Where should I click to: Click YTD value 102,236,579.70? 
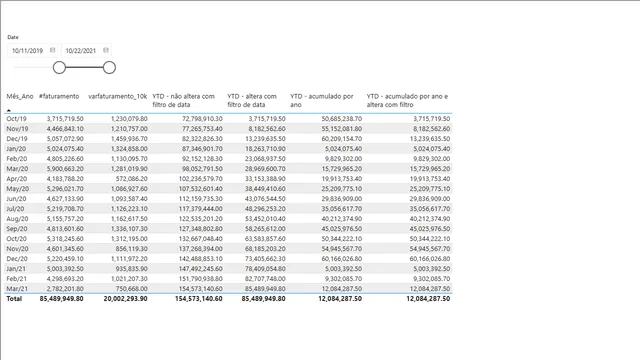coord(200,179)
